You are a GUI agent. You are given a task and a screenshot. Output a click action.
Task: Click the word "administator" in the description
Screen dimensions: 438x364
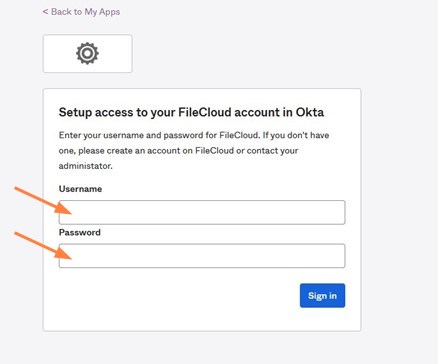86,166
